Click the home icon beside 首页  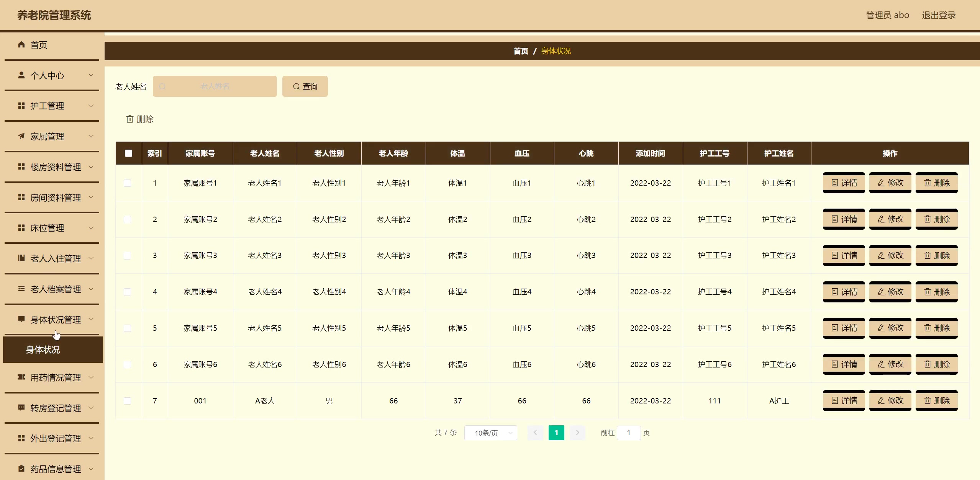21,45
